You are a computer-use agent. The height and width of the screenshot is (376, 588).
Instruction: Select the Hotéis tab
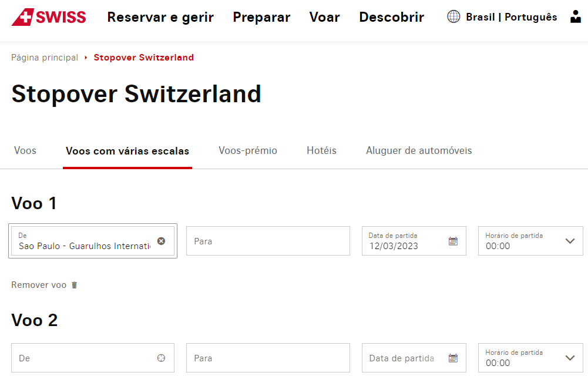click(x=321, y=150)
